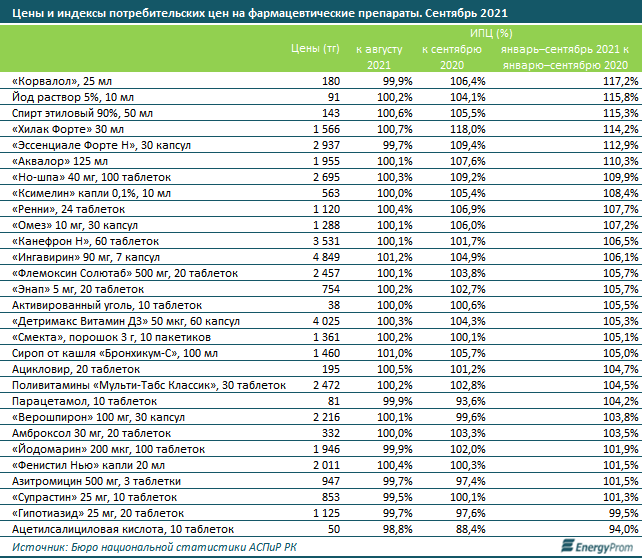
Task: Select «Энап» 5 мг, 20 таблеток label
Action: 78,289
